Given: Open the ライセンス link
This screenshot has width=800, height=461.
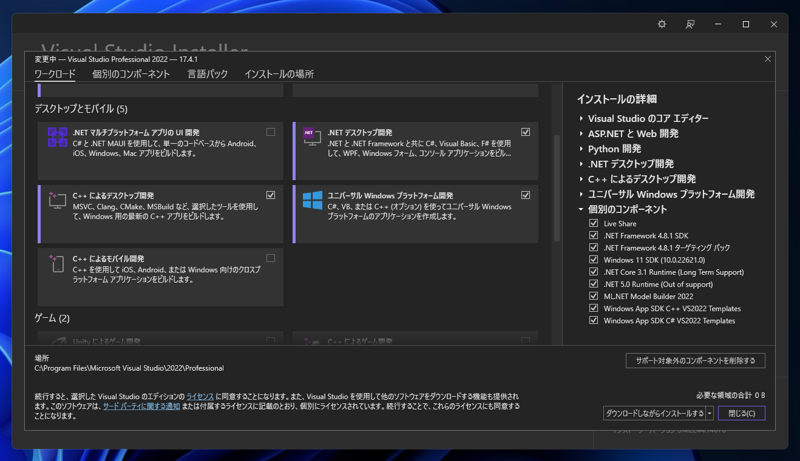Looking at the screenshot, I should pyautogui.click(x=200, y=396).
